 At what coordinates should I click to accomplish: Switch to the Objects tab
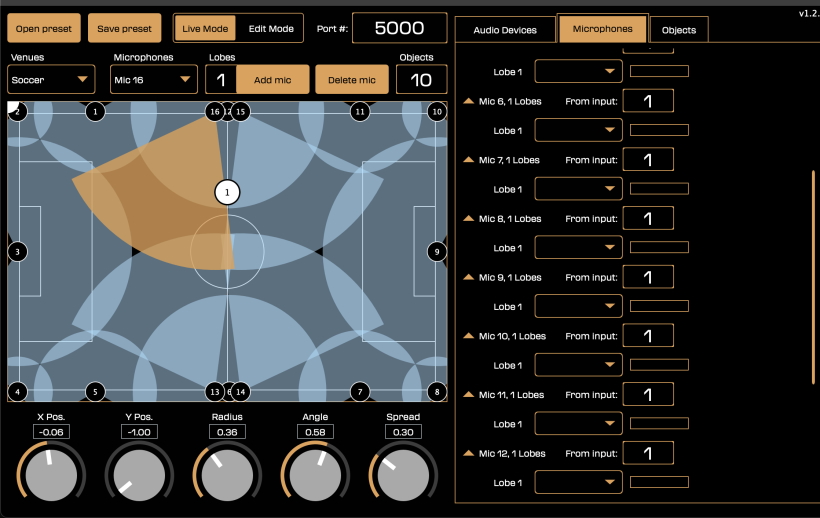point(679,30)
